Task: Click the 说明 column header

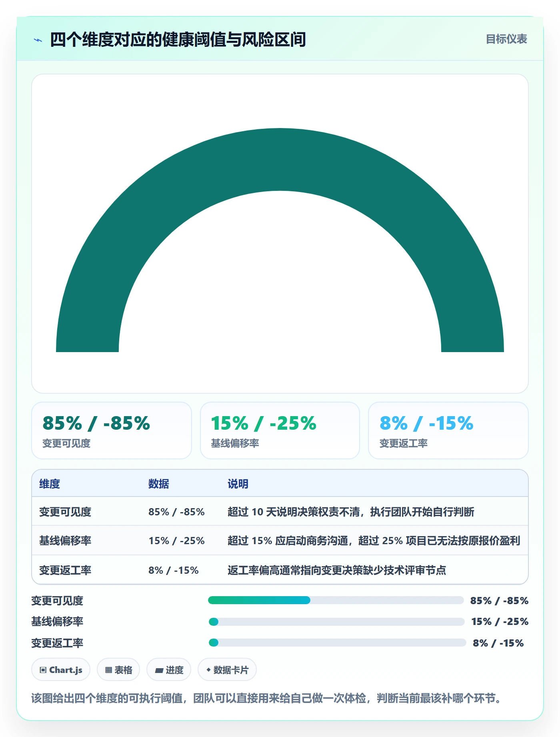Action: pyautogui.click(x=238, y=484)
